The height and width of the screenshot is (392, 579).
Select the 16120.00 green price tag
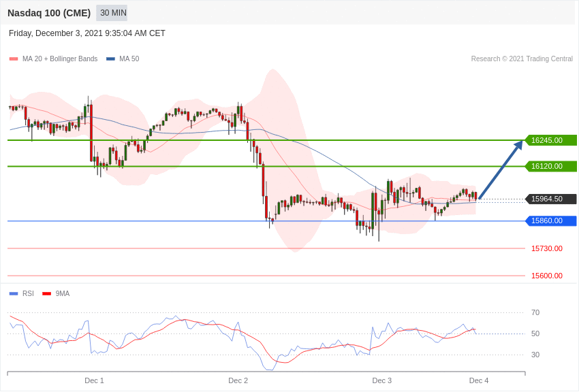(550, 166)
